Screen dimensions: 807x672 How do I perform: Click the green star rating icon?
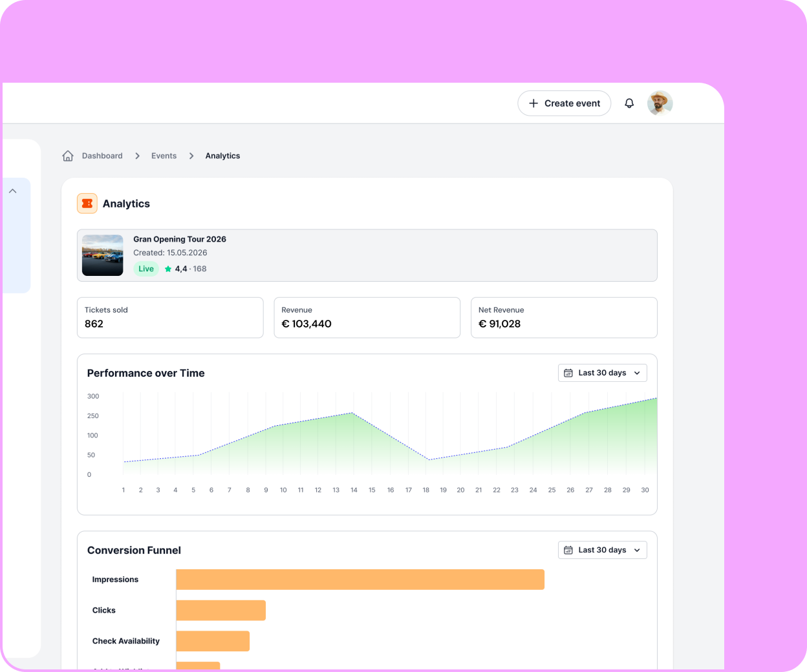coord(167,269)
